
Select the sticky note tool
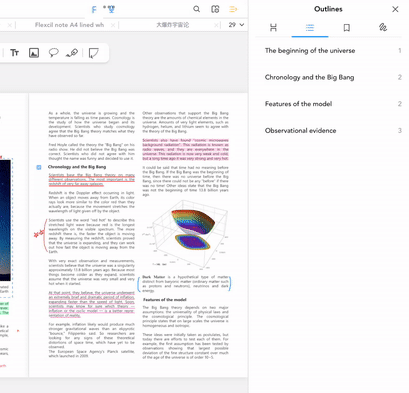94,53
